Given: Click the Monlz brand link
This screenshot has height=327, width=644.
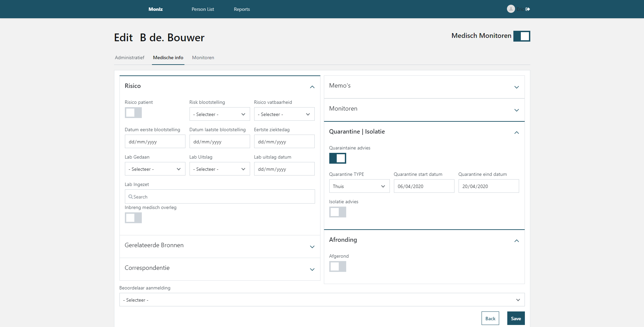Looking at the screenshot, I should (x=156, y=9).
